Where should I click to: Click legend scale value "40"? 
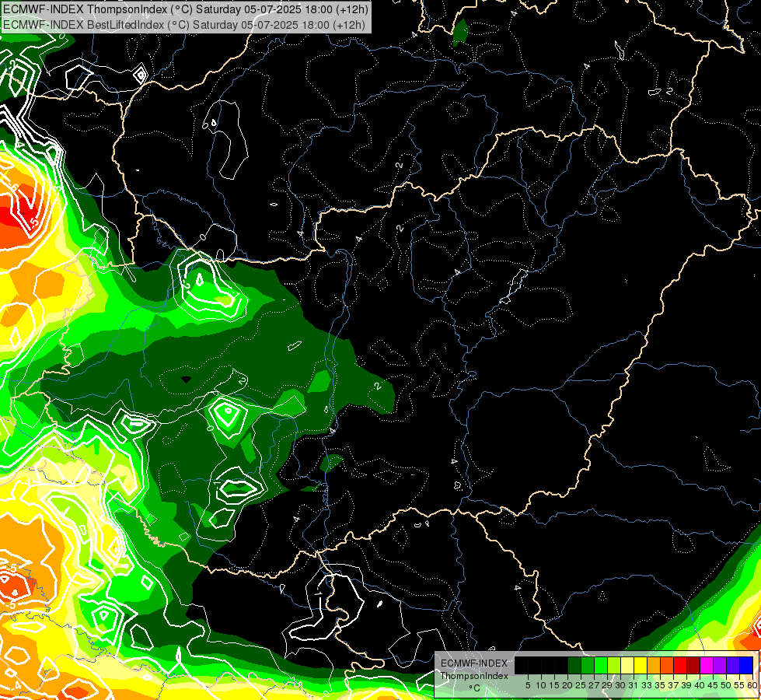coord(700,685)
